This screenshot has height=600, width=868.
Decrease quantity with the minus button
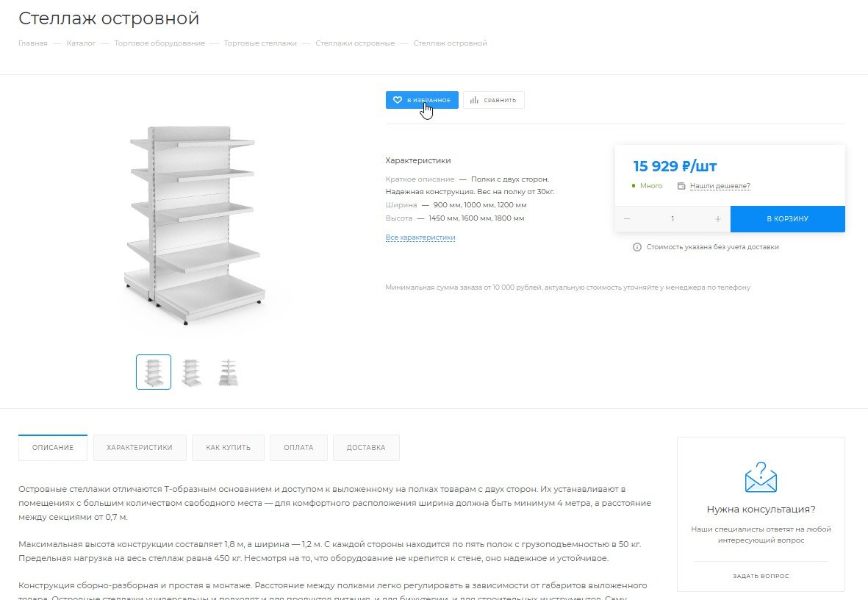[x=627, y=219]
